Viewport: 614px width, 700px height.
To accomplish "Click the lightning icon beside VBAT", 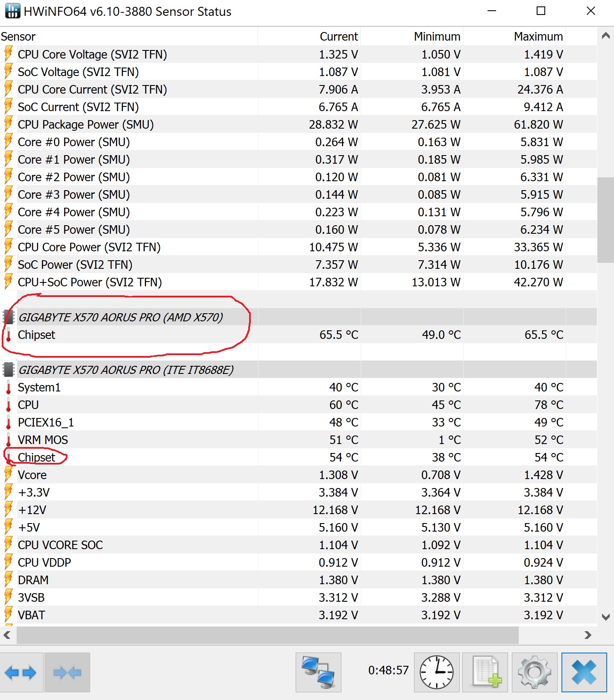I will tap(8, 615).
